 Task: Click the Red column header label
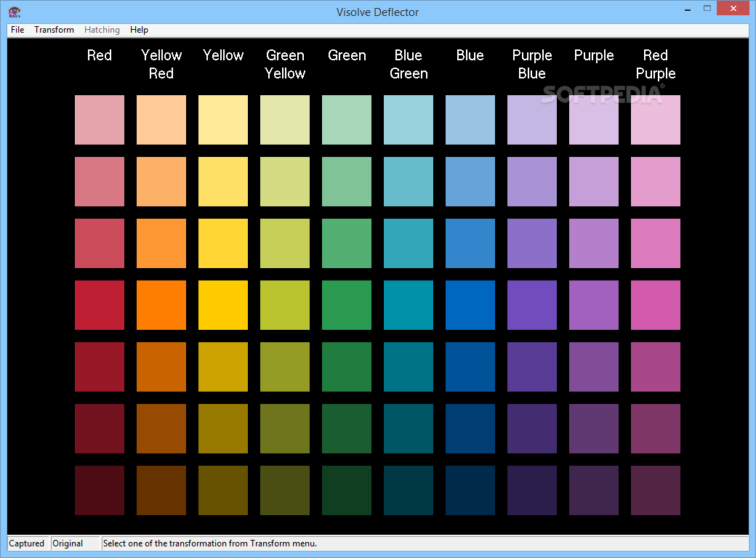100,55
